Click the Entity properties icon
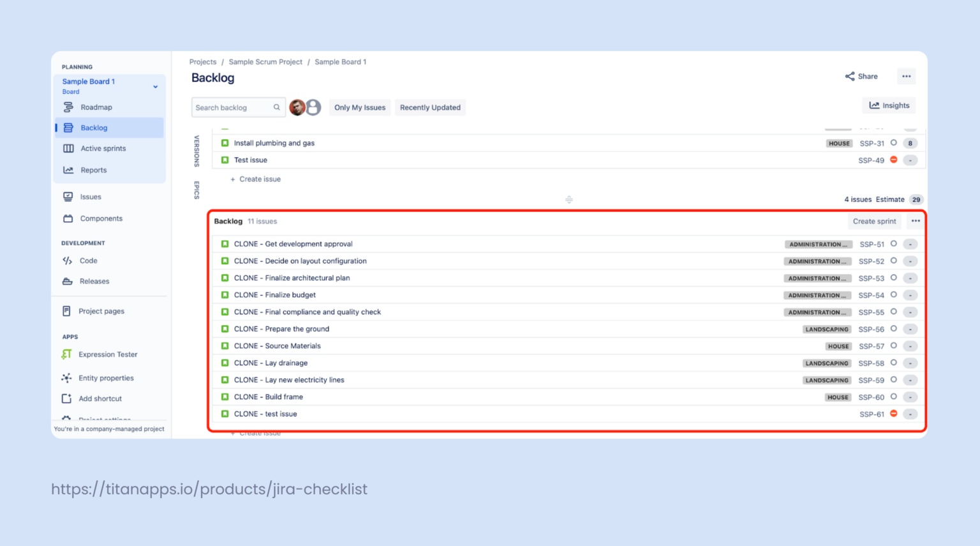Viewport: 980px width, 546px height. click(66, 378)
